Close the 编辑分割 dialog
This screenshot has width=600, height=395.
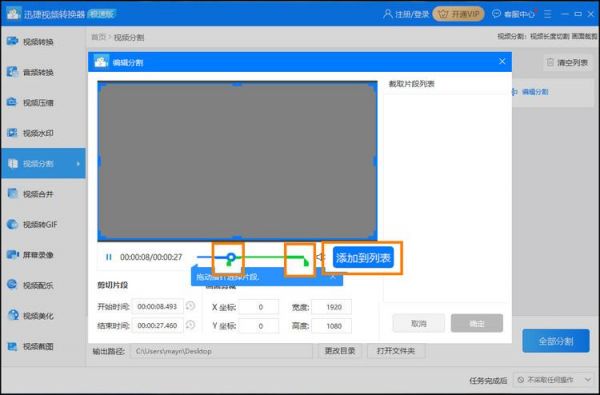point(502,62)
